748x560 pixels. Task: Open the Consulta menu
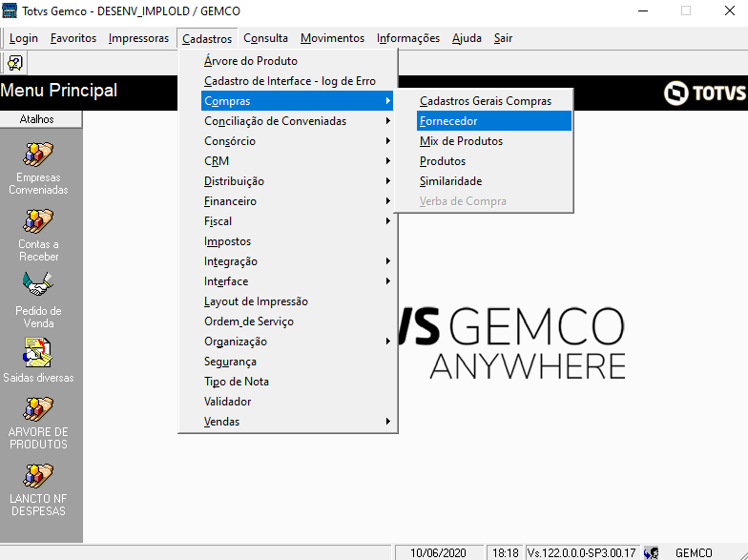[x=265, y=38]
